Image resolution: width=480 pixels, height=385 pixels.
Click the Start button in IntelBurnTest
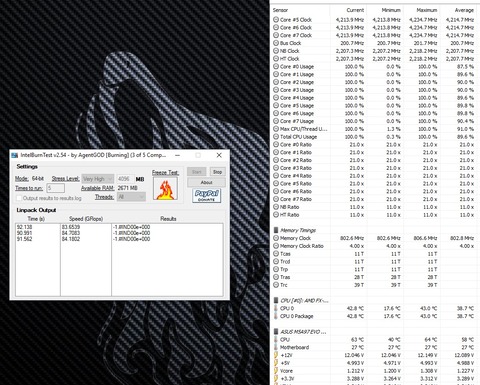196,172
